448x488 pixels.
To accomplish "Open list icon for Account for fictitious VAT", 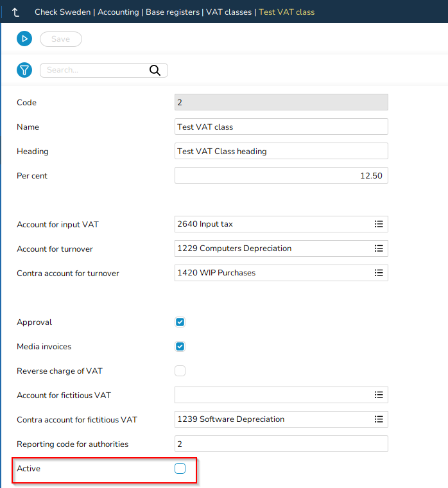I will click(x=379, y=395).
